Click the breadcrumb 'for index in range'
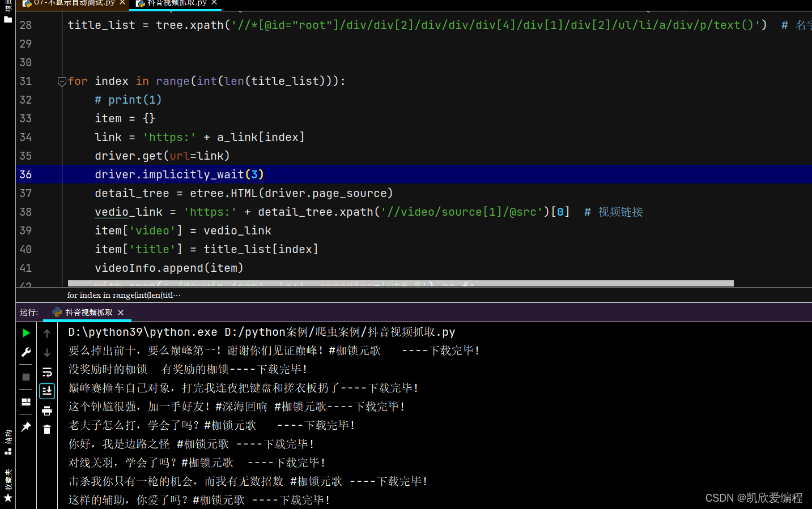The width and height of the screenshot is (812, 509). click(x=124, y=295)
